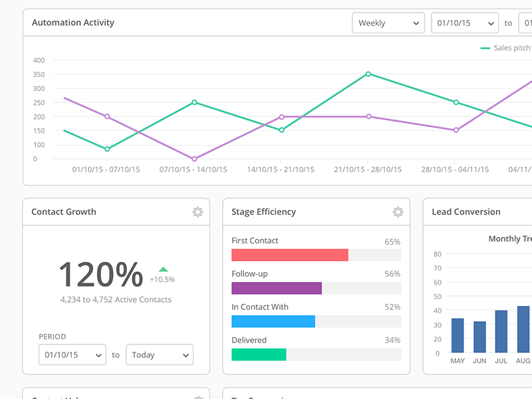Click the Sales pitch legend label
This screenshot has height=399, width=532.
(513, 48)
